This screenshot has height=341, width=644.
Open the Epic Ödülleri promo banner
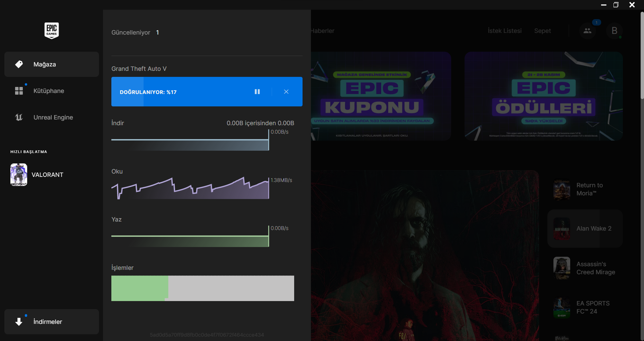pos(544,96)
